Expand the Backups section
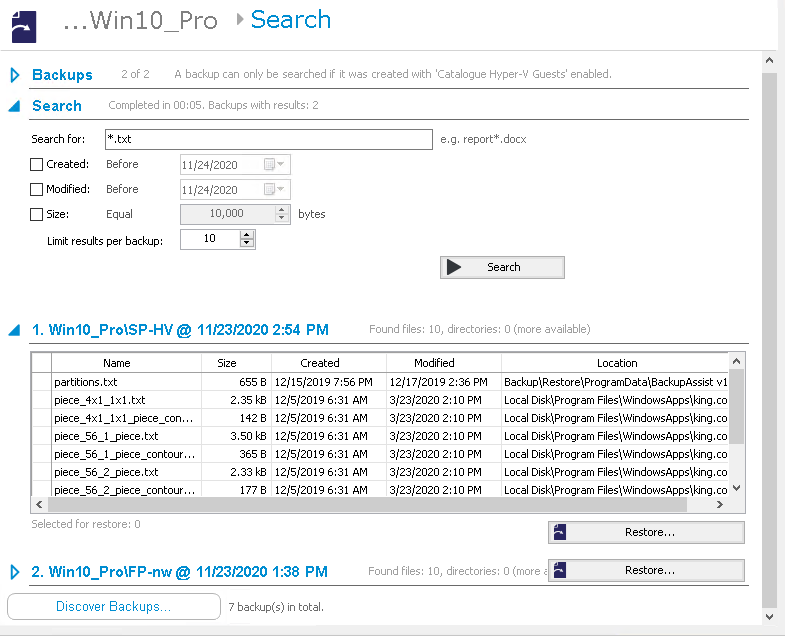Screen dimensions: 785x636 [15, 75]
